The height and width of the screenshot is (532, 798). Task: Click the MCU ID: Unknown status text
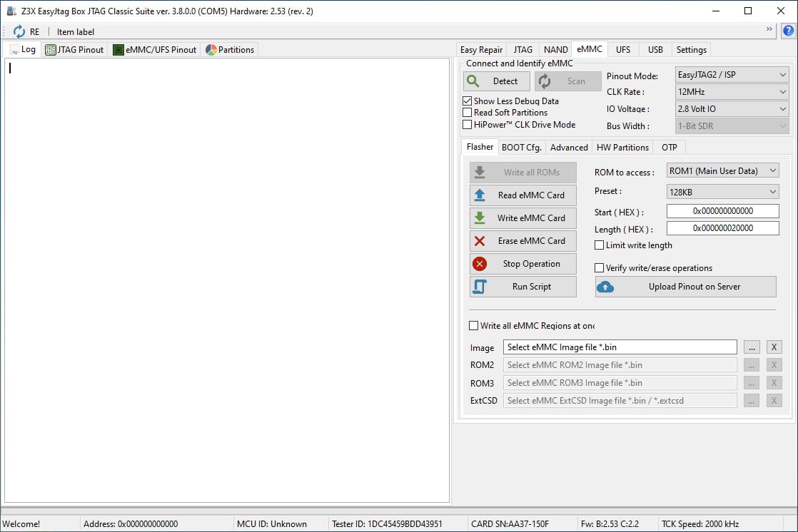tap(272, 524)
